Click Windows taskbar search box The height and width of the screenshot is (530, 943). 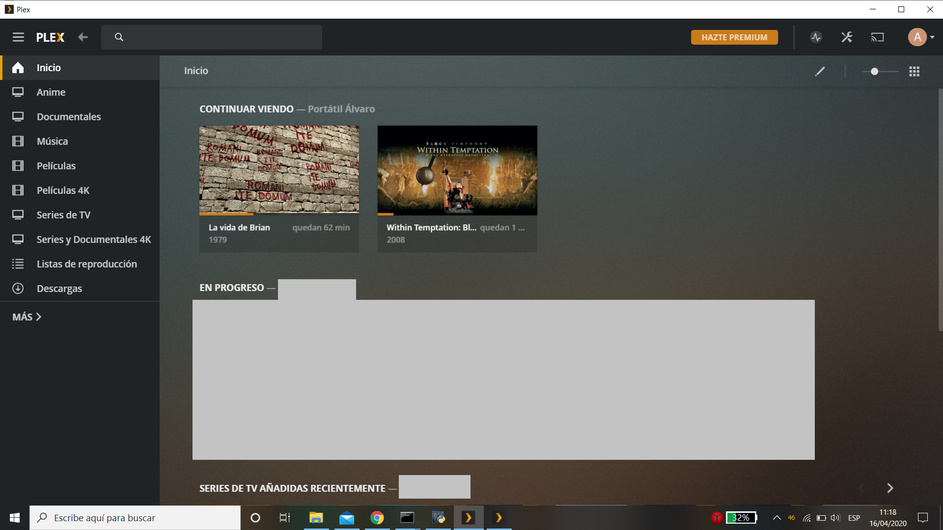135,517
